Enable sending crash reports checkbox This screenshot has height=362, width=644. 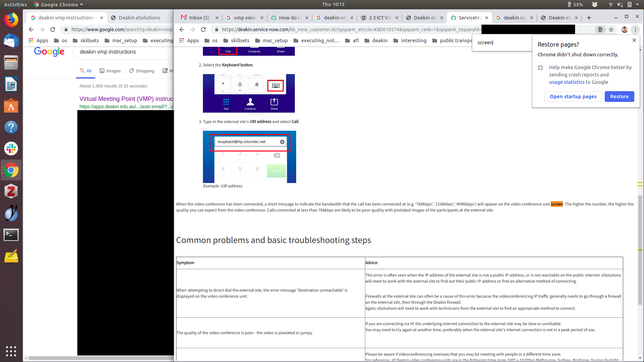(x=540, y=68)
